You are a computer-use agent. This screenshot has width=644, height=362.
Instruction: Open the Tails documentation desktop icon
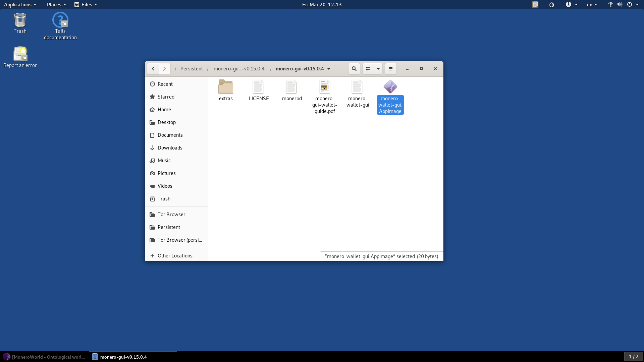click(60, 20)
